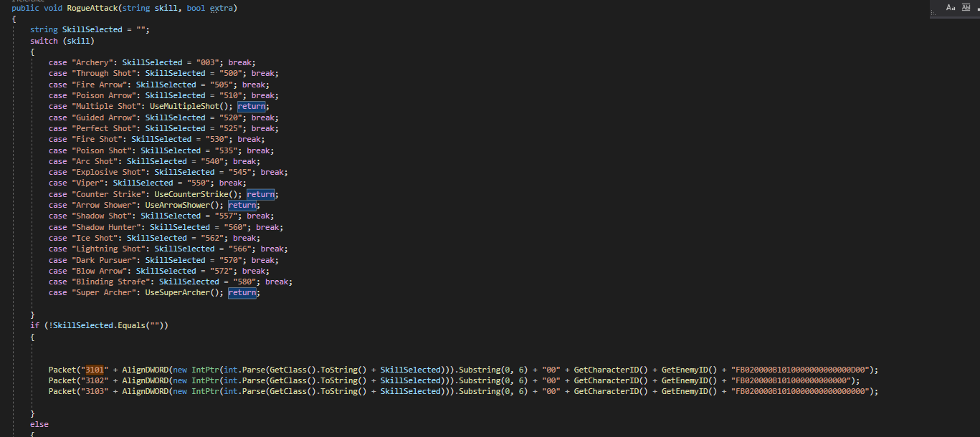The image size is (980, 437).
Task: Click the "Perfect Shot" case label
Action: click(x=104, y=128)
